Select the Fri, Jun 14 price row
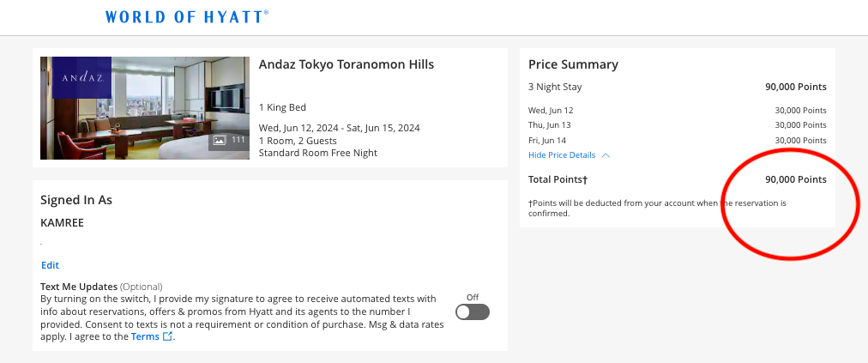 click(678, 140)
